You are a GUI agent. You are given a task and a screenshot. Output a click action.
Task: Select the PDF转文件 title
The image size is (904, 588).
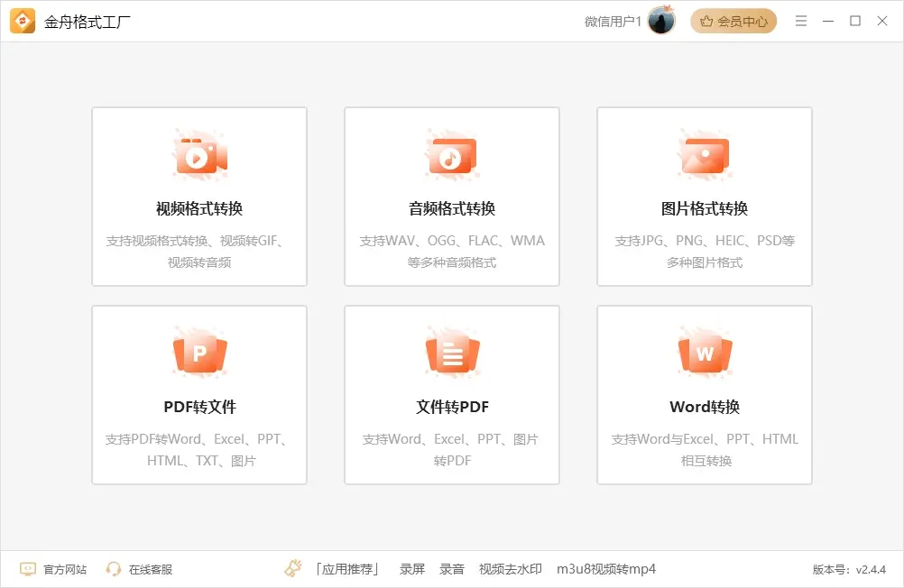coord(199,407)
